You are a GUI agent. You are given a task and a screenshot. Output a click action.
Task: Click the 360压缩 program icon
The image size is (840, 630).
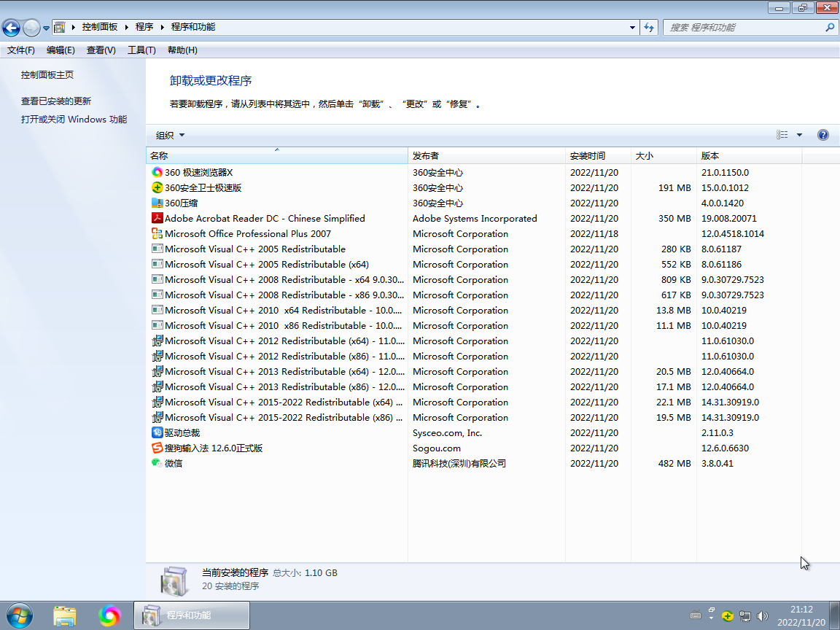coord(157,203)
